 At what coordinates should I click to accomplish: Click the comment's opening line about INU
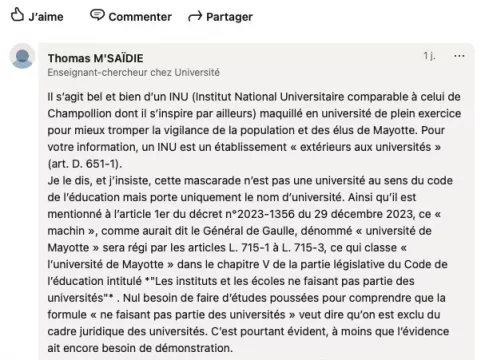[x=254, y=97]
